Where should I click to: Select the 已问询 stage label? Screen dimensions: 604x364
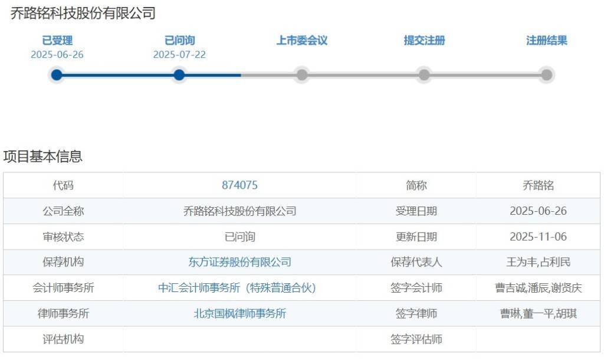tap(179, 41)
